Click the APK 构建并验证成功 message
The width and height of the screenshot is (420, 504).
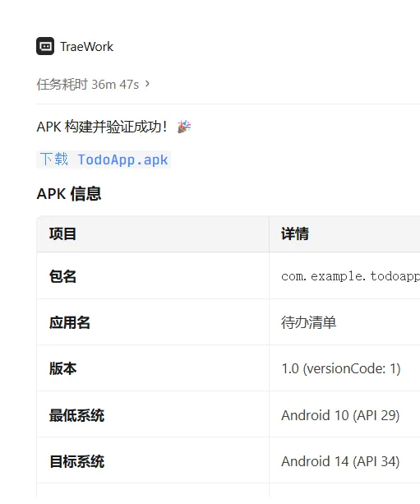click(x=102, y=127)
